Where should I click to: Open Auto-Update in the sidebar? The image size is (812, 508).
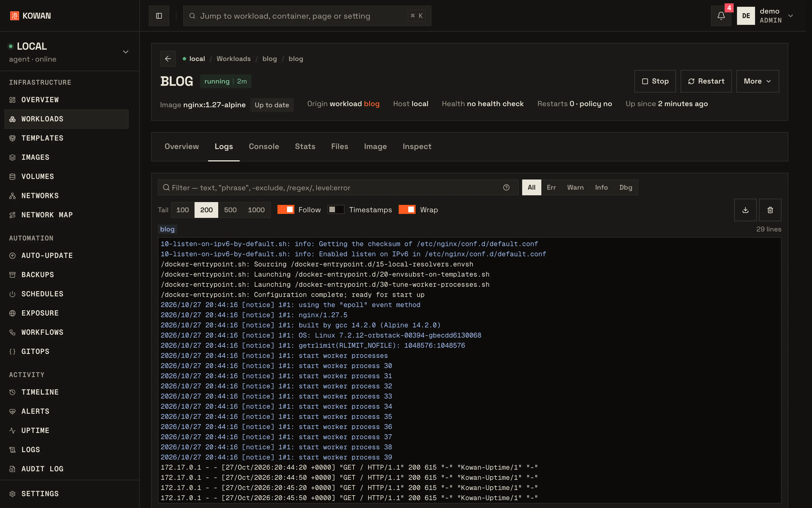tap(67, 255)
